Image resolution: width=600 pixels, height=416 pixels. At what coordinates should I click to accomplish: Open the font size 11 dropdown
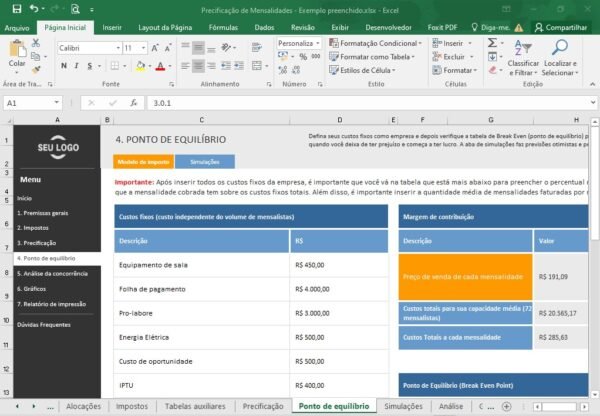coord(143,48)
